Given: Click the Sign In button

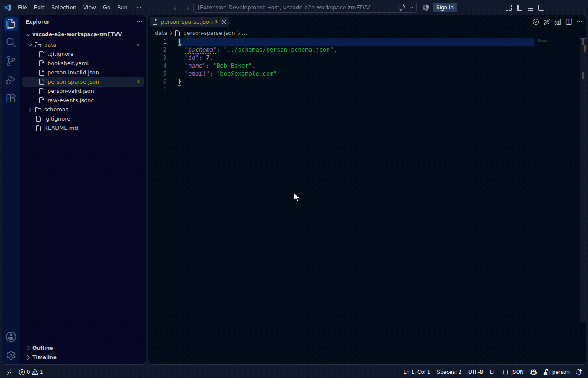Looking at the screenshot, I should tap(445, 8).
